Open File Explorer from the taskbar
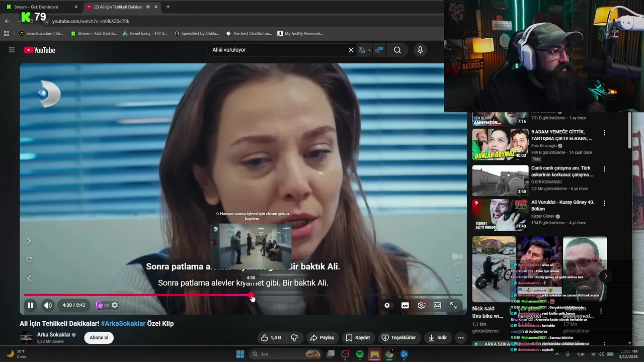This screenshot has width=644, height=362. (x=374, y=354)
